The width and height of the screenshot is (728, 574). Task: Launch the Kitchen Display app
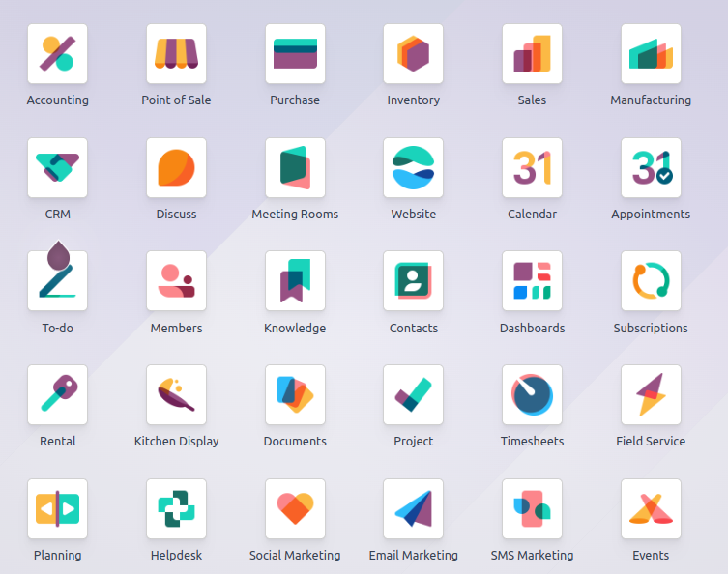tap(176, 395)
